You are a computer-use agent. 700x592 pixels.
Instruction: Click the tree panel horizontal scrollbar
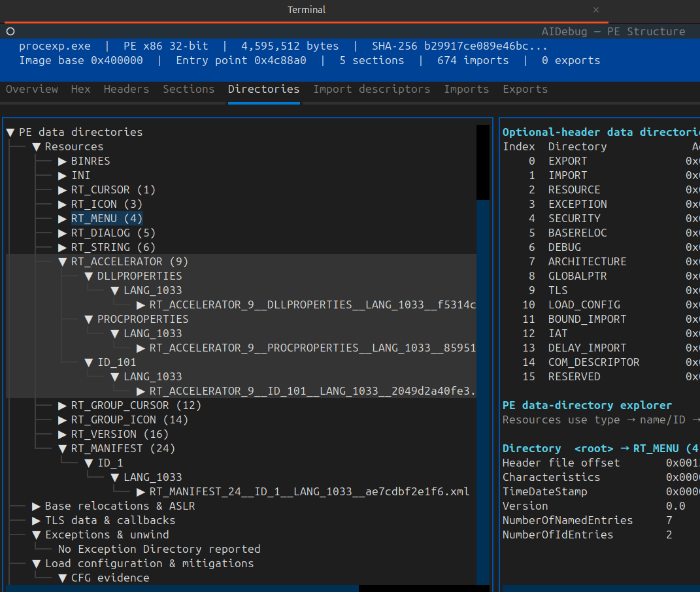(x=182, y=589)
